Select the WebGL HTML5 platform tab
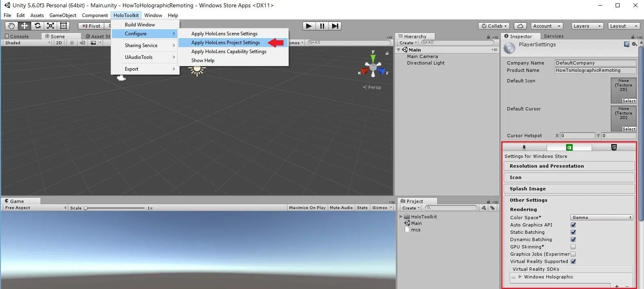The width and height of the screenshot is (644, 289). point(614,147)
